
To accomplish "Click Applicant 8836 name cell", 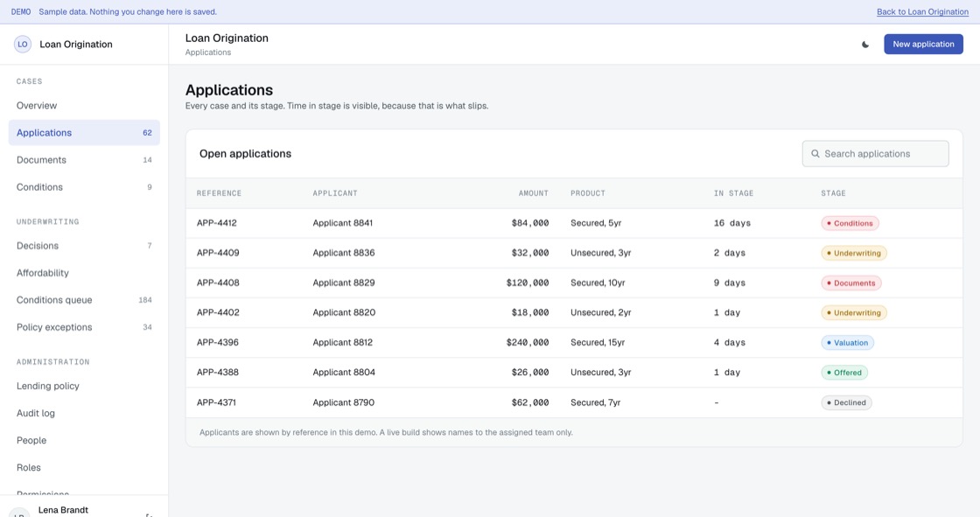I will point(344,253).
